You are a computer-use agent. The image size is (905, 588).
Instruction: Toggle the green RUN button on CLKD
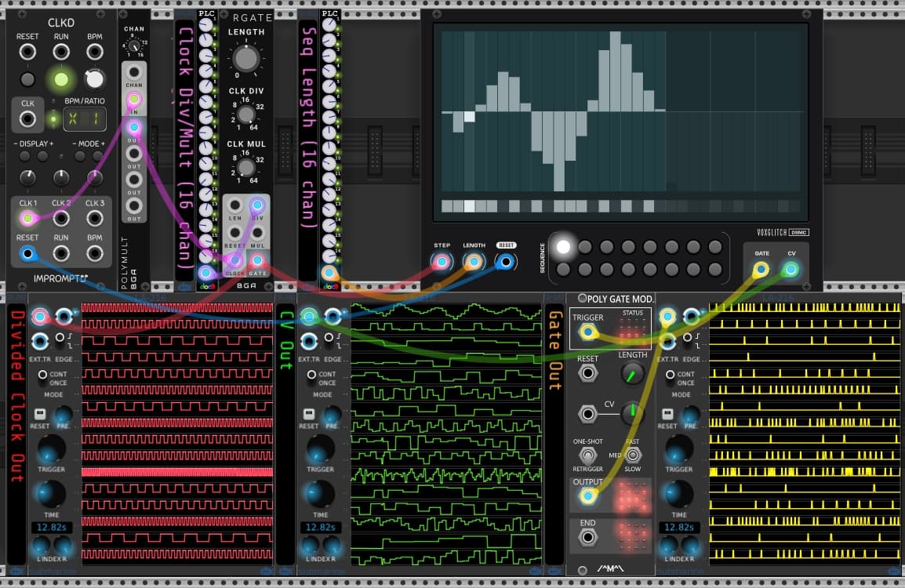pyautogui.click(x=61, y=78)
